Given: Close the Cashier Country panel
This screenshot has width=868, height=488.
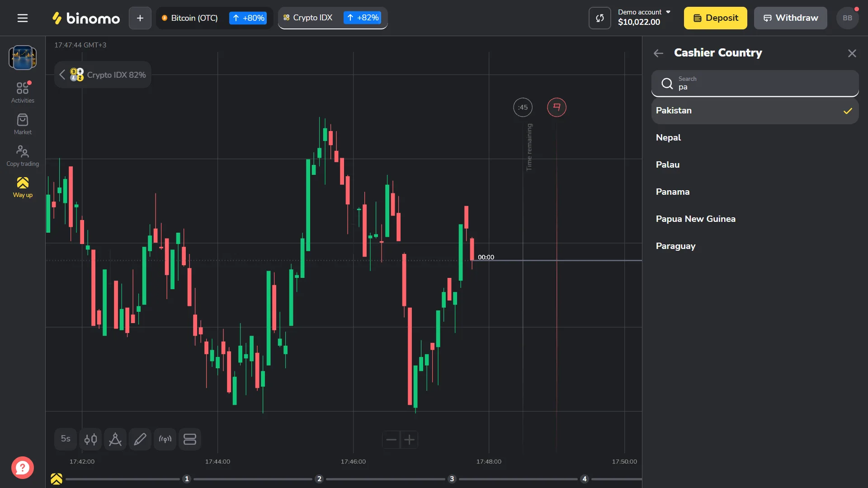Looking at the screenshot, I should (852, 53).
